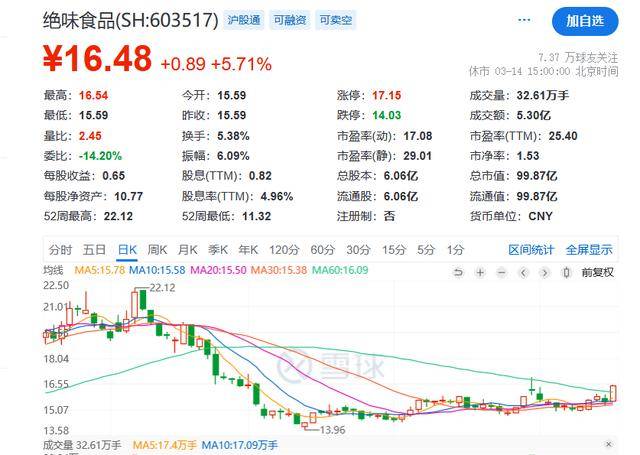Click the 股息率(TTM) value 4.96%
Image resolution: width=640 pixels, height=455 pixels.
click(277, 196)
